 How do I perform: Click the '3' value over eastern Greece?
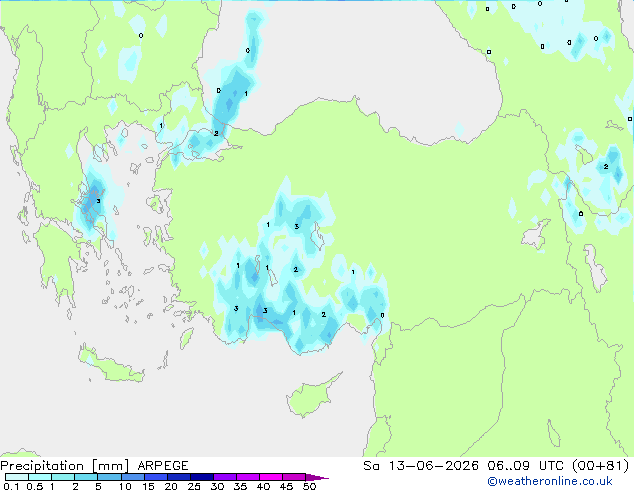pos(98,201)
